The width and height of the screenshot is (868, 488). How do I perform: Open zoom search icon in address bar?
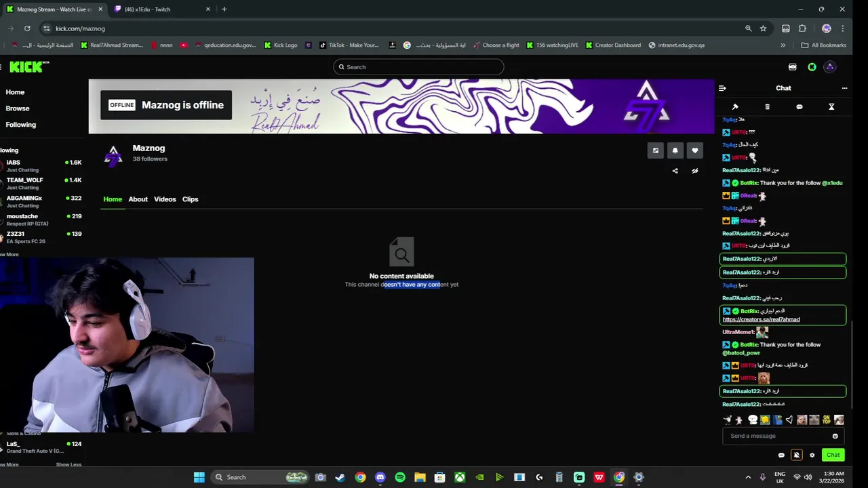pos(749,28)
